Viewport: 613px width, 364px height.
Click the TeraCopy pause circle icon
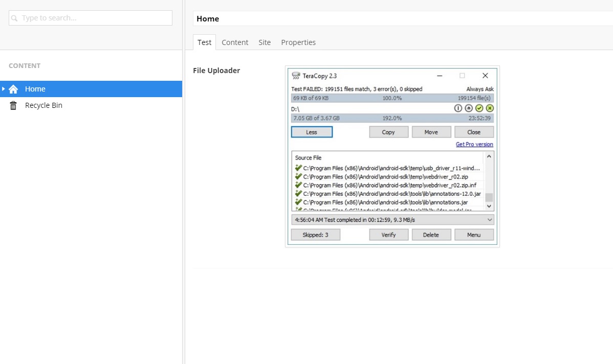pyautogui.click(x=458, y=108)
